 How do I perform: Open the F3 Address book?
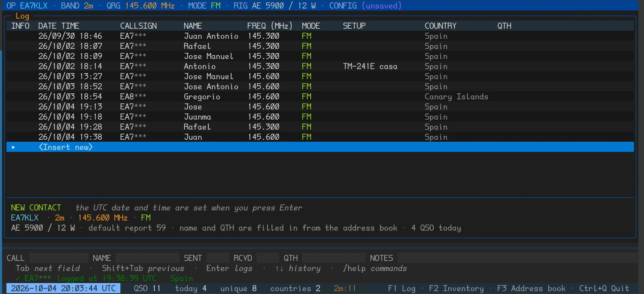[531, 288]
